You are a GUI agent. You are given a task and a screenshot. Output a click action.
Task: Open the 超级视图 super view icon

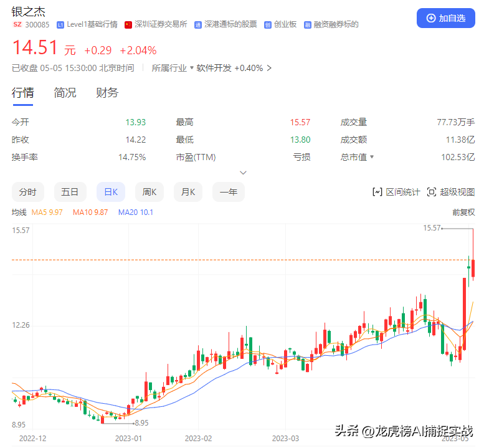click(x=431, y=192)
